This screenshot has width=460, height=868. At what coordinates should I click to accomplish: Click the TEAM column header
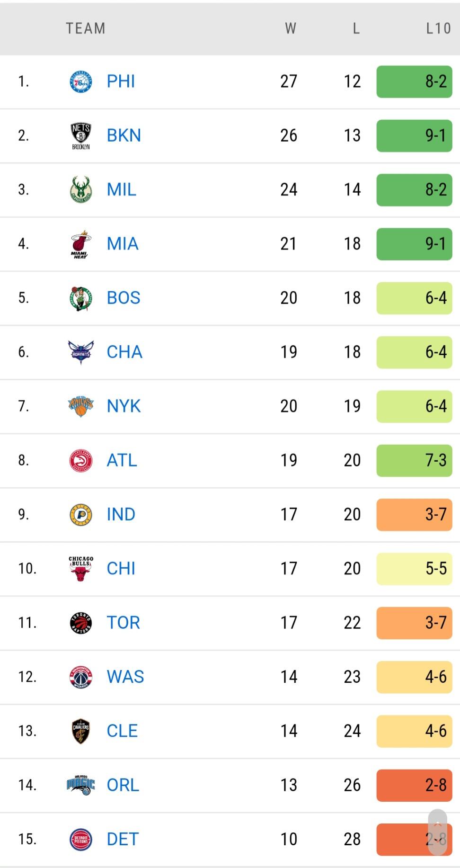click(x=86, y=28)
